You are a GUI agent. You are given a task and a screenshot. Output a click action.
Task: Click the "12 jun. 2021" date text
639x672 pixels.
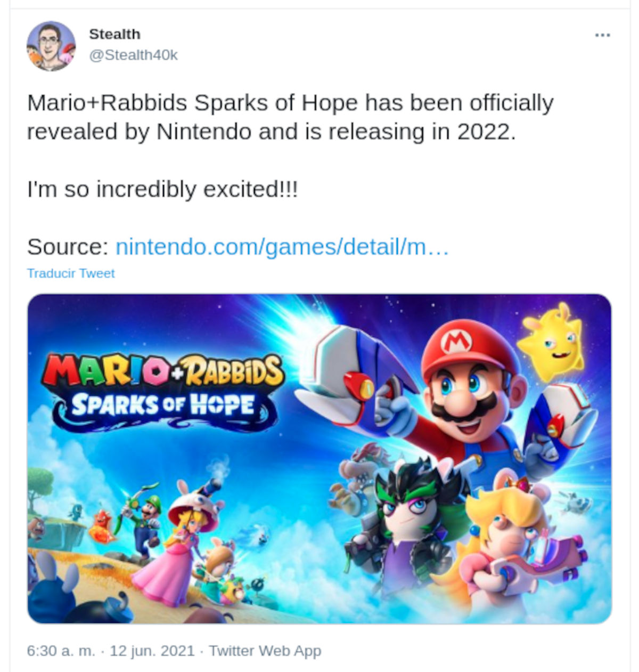(152, 651)
